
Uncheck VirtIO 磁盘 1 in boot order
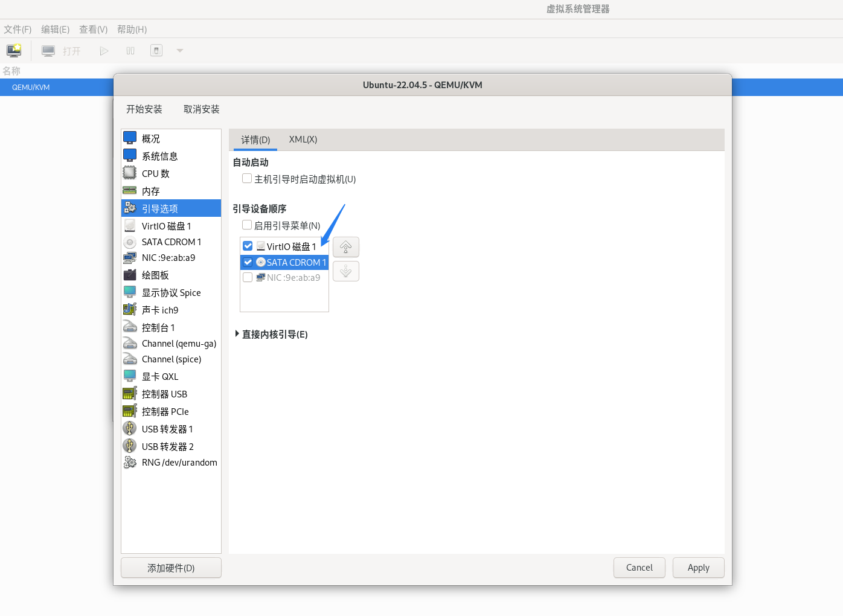pos(248,246)
